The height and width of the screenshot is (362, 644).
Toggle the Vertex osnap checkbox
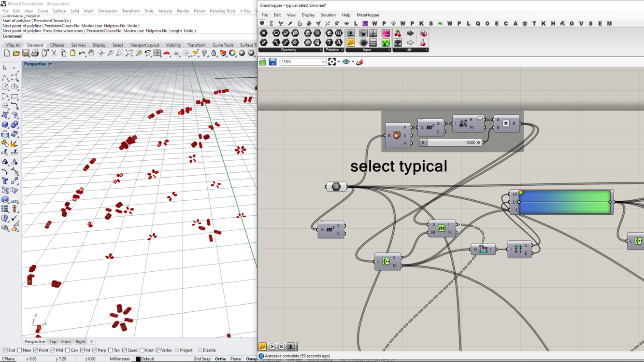158,350
